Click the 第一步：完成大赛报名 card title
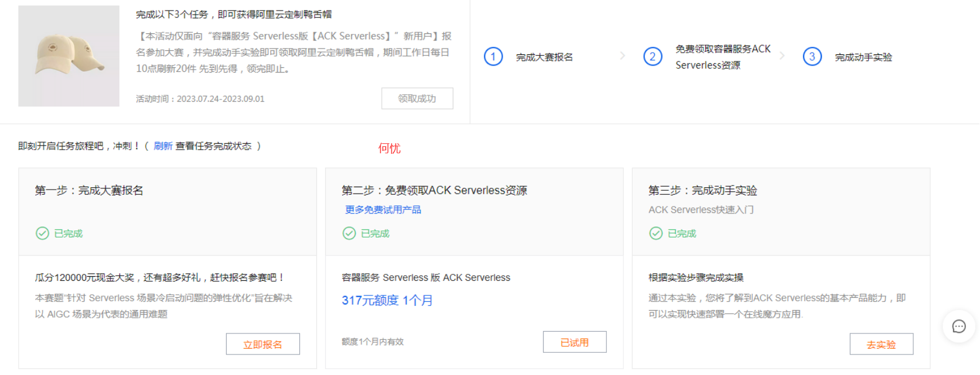Screen dimensions: 980x375 [x=89, y=190]
